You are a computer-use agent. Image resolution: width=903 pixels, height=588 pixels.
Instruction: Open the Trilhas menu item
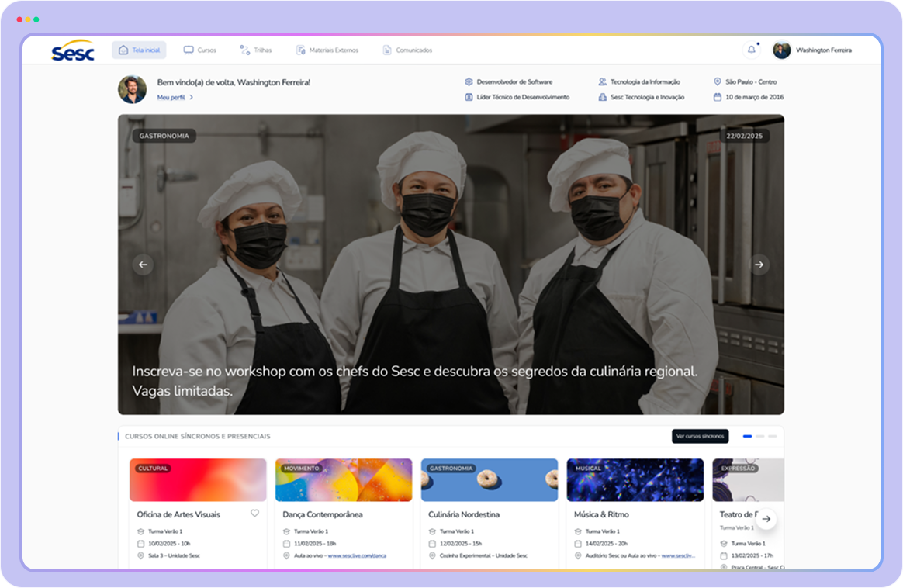tap(256, 50)
